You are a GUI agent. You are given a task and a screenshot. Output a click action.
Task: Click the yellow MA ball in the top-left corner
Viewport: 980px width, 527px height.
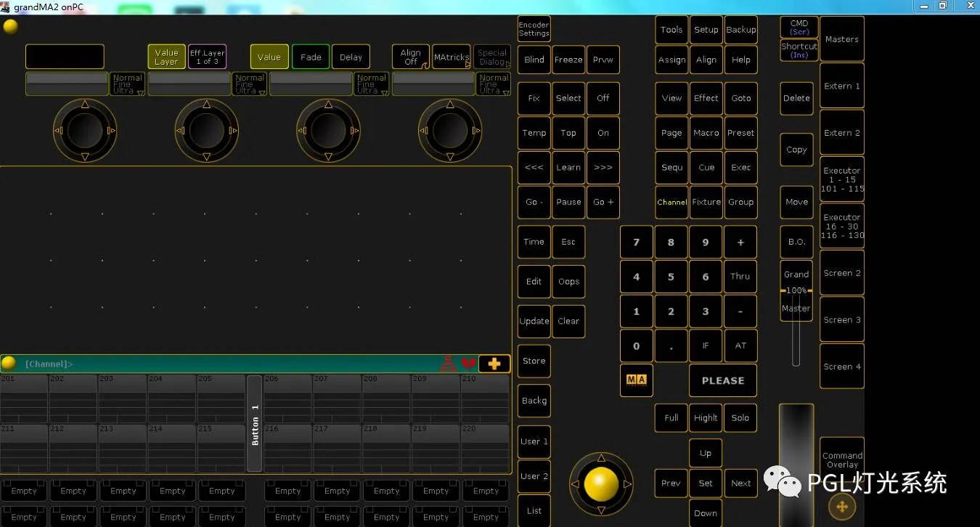(x=10, y=27)
